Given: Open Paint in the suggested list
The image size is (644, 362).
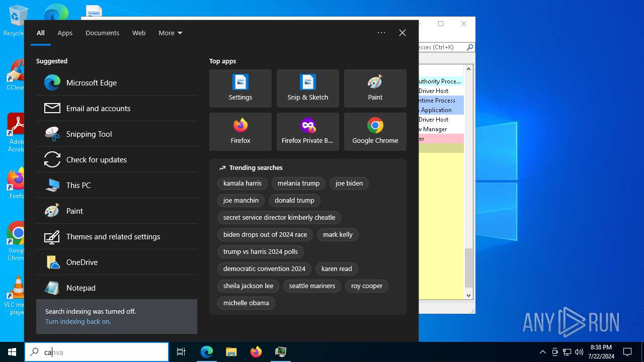Looking at the screenshot, I should click(x=117, y=211).
